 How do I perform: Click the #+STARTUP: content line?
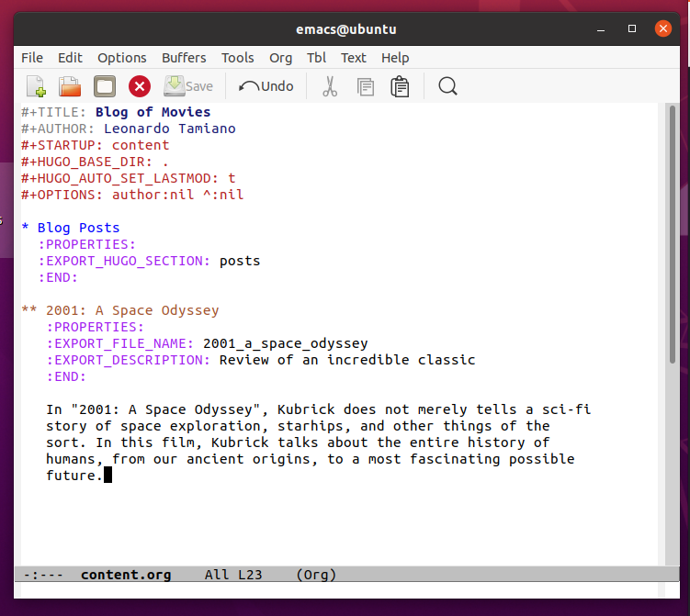(95, 145)
